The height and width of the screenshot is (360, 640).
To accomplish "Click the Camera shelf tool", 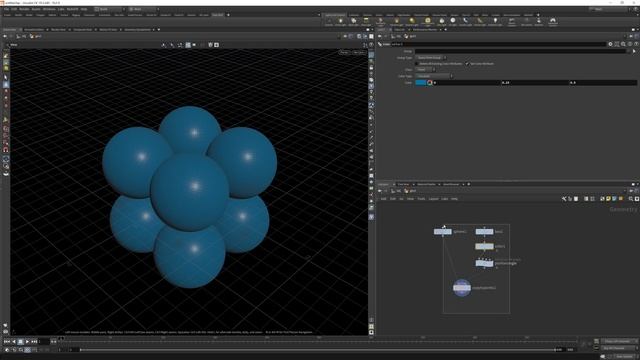I will coord(329,22).
